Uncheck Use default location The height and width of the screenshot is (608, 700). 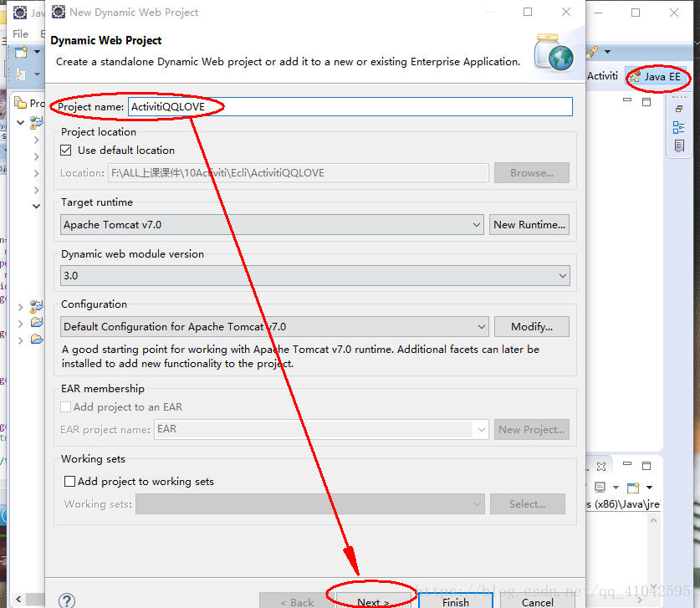click(x=65, y=151)
